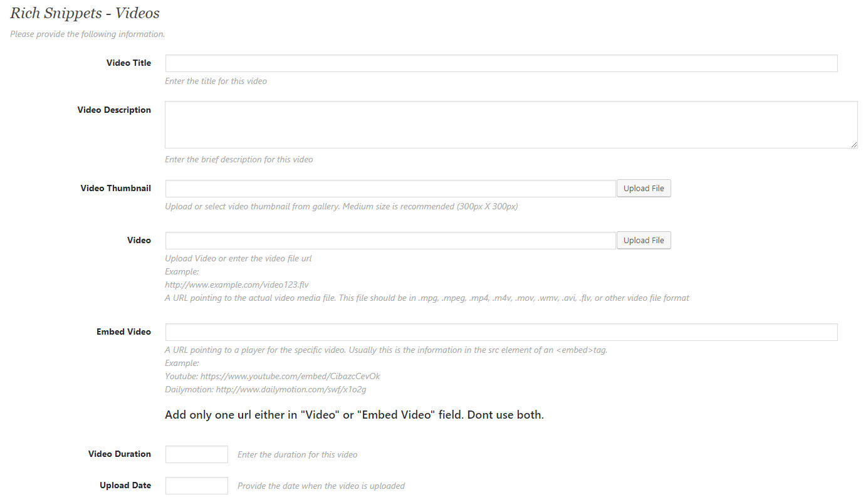
Task: Click the "Video Description" field label
Action: 114,110
